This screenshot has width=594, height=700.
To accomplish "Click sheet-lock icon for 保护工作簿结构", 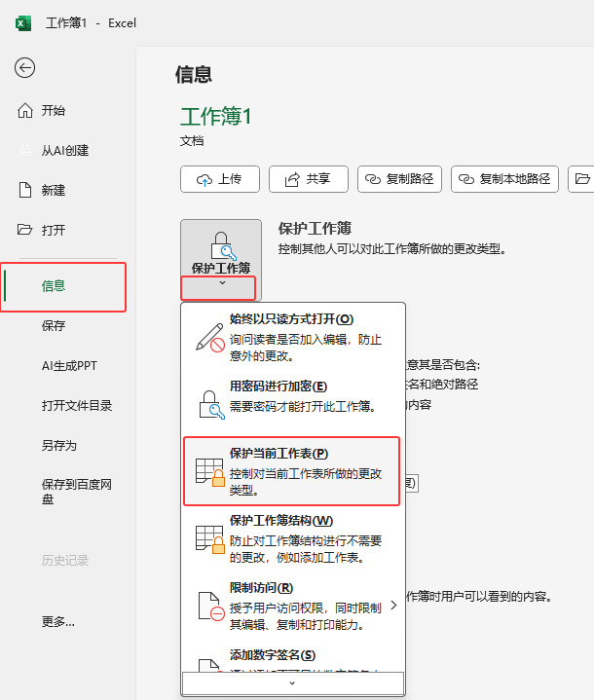I will pyautogui.click(x=210, y=539).
